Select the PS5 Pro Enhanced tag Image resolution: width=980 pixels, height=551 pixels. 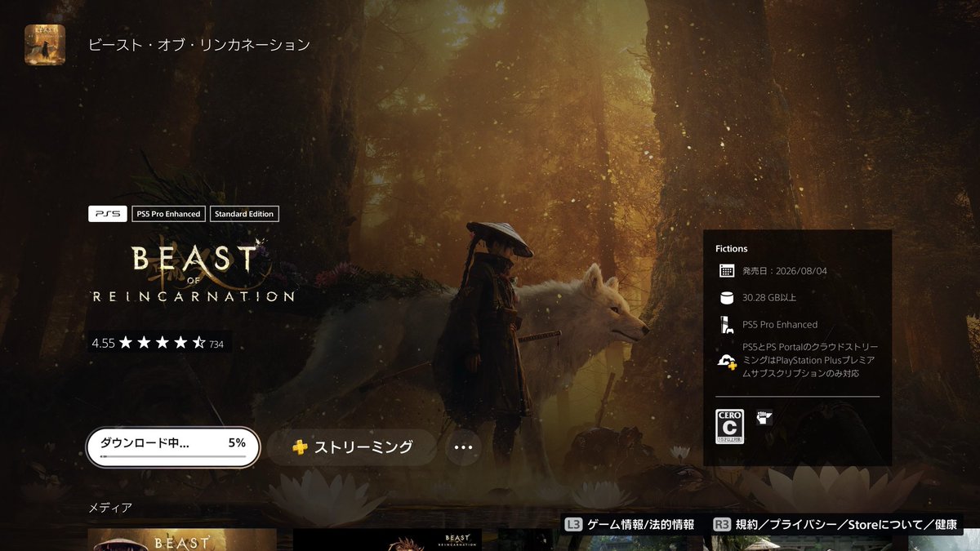pos(168,214)
